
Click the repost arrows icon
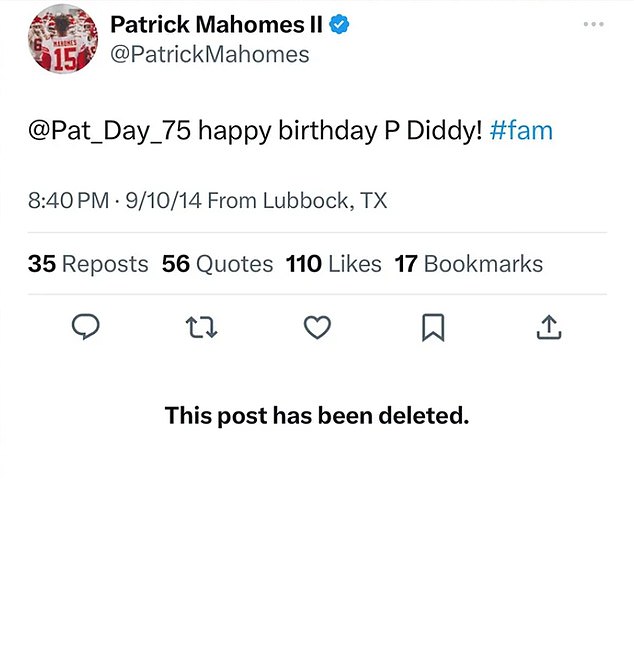[203, 326]
